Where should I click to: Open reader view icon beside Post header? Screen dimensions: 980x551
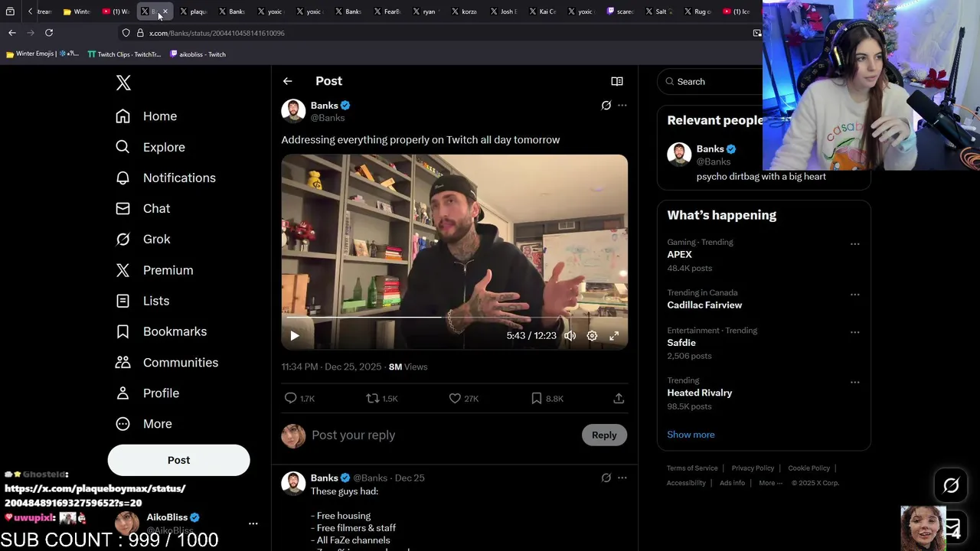[x=617, y=81]
